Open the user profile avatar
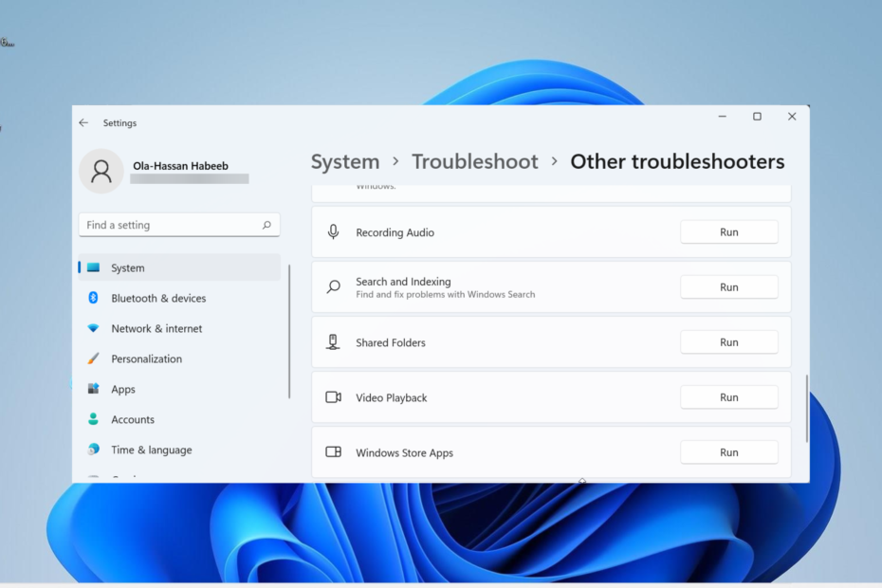882x588 pixels. coord(101,171)
